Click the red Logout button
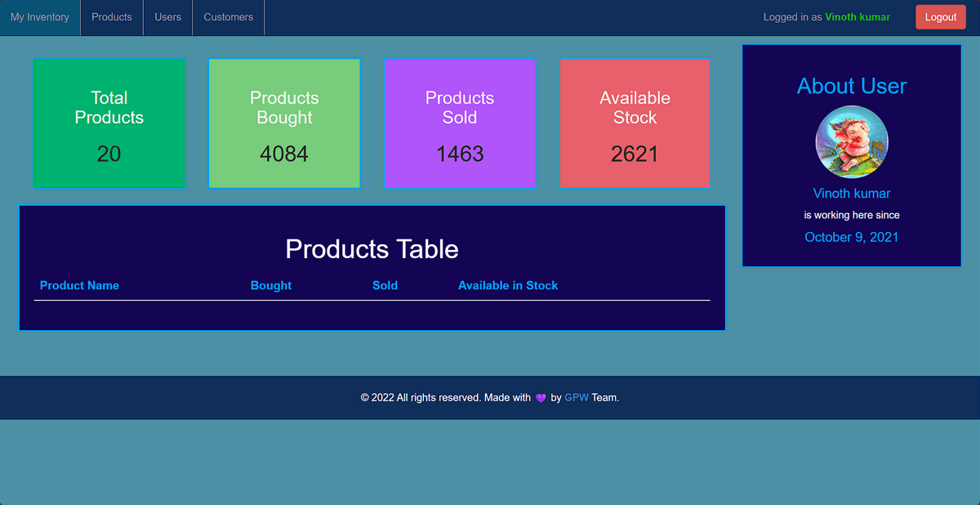The height and width of the screenshot is (505, 980). (x=940, y=17)
